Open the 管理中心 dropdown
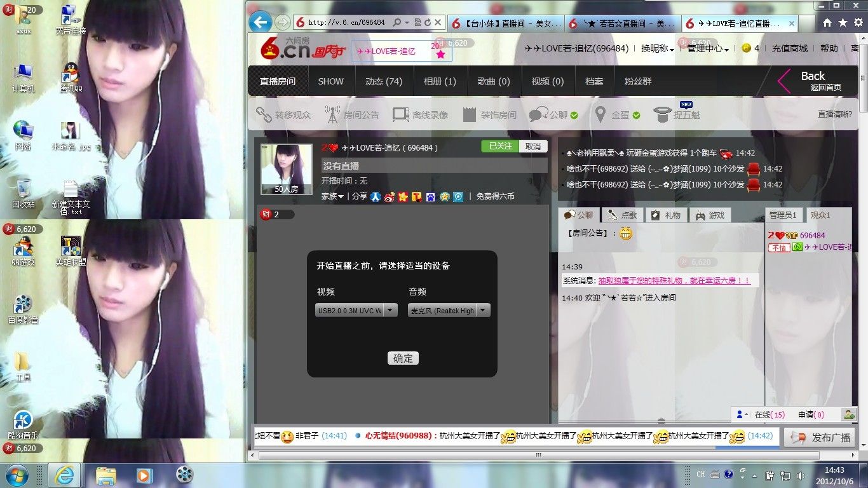This screenshot has width=868, height=488. [x=708, y=48]
